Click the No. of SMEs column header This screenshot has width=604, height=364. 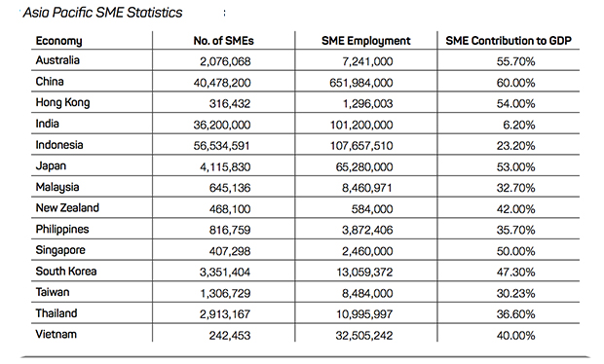coord(223,41)
